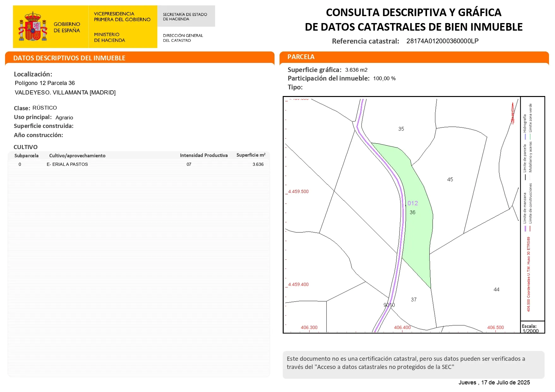The width and height of the screenshot is (555, 392).
Task: Click the 406.500 coordinate label at map bottom
Action: click(x=495, y=328)
